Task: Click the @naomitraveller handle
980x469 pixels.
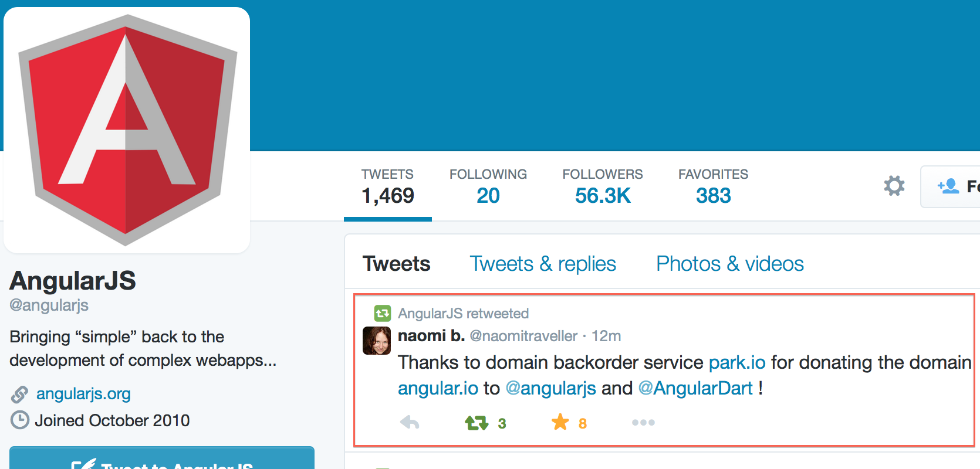Action: click(x=523, y=336)
